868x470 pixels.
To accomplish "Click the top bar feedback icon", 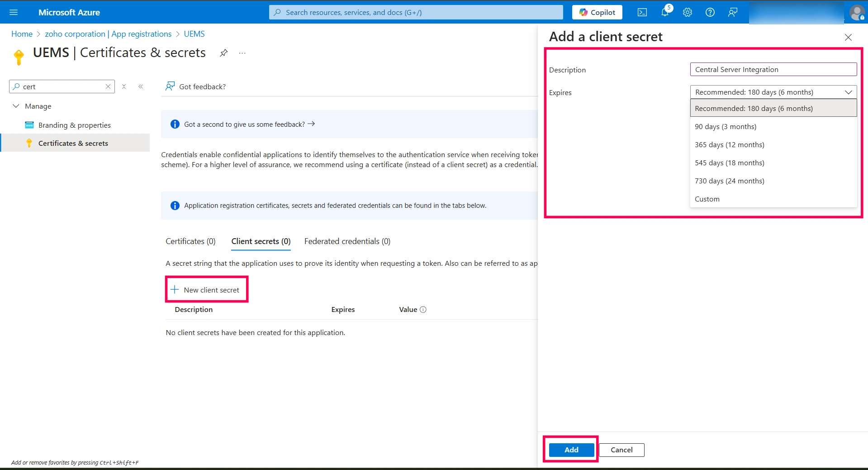I will 733,12.
